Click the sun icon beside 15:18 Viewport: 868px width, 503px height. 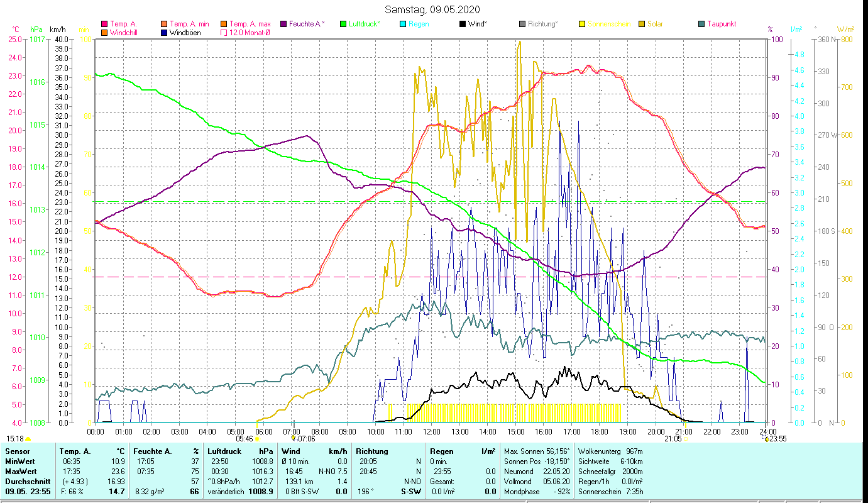pyautogui.click(x=28, y=439)
